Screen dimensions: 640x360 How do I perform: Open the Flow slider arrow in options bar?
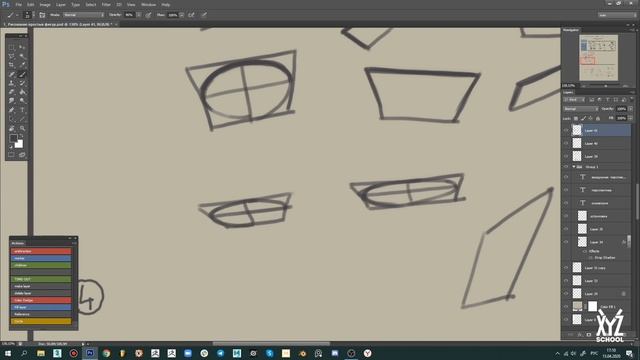[182, 15]
